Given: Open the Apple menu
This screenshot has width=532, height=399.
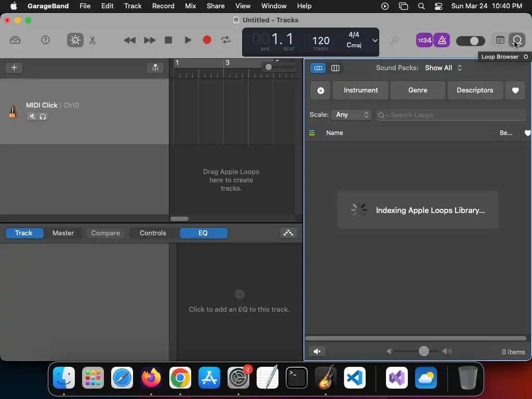Looking at the screenshot, I should coord(13,6).
